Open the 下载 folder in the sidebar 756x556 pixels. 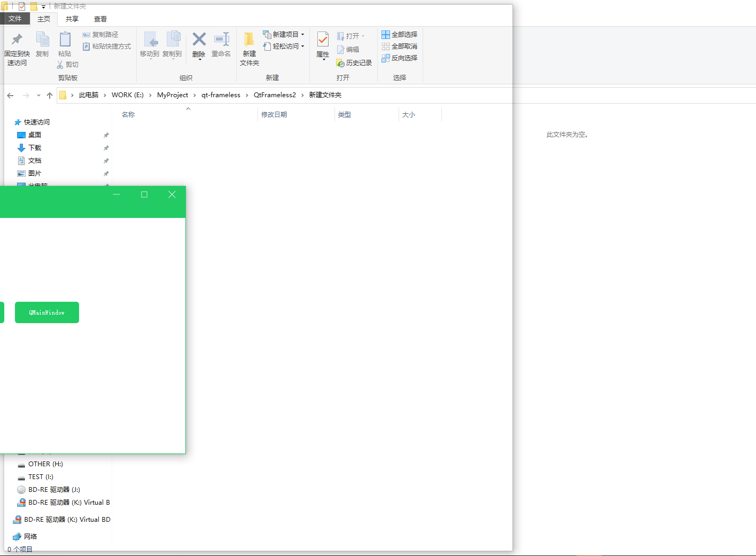pyautogui.click(x=34, y=147)
